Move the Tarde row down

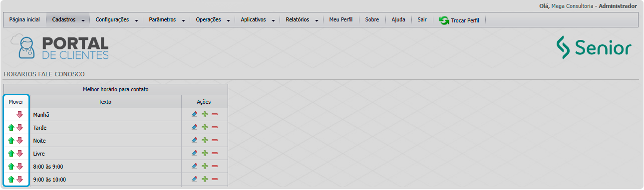pyautogui.click(x=20, y=127)
